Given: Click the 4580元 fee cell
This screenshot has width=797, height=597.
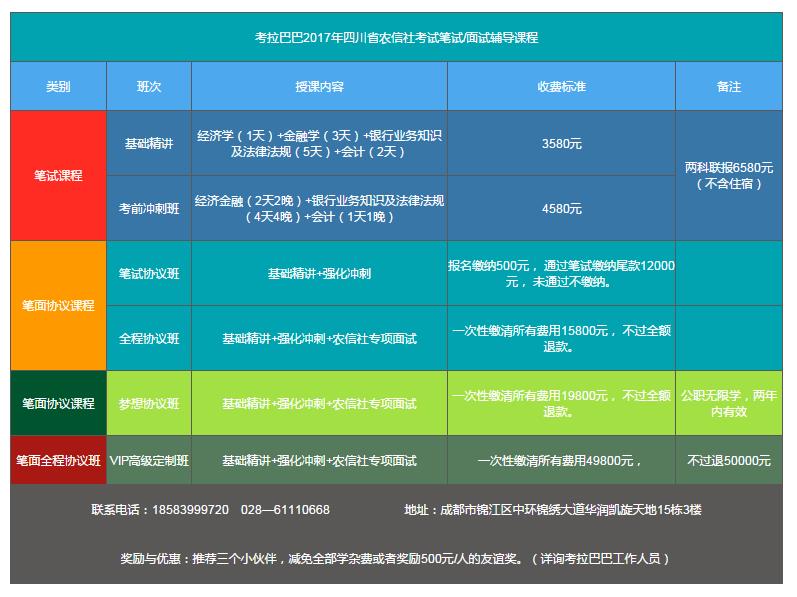Looking at the screenshot, I should pos(562,208).
